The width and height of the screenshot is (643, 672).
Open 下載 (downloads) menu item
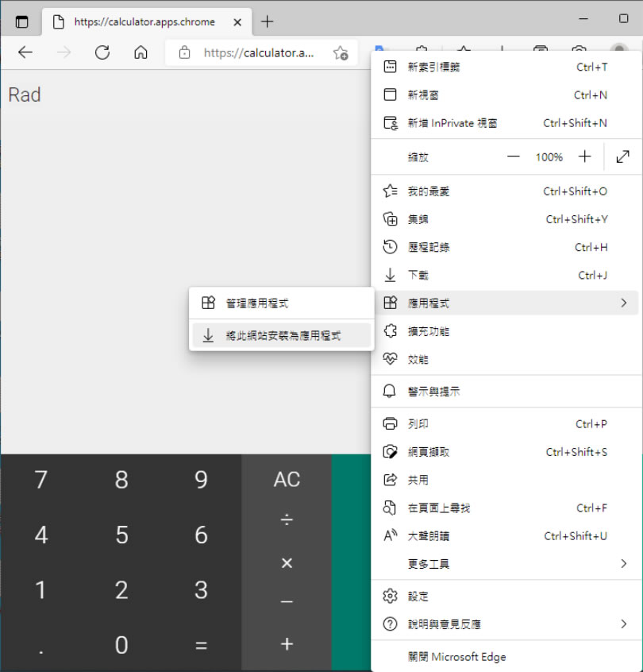(x=505, y=275)
